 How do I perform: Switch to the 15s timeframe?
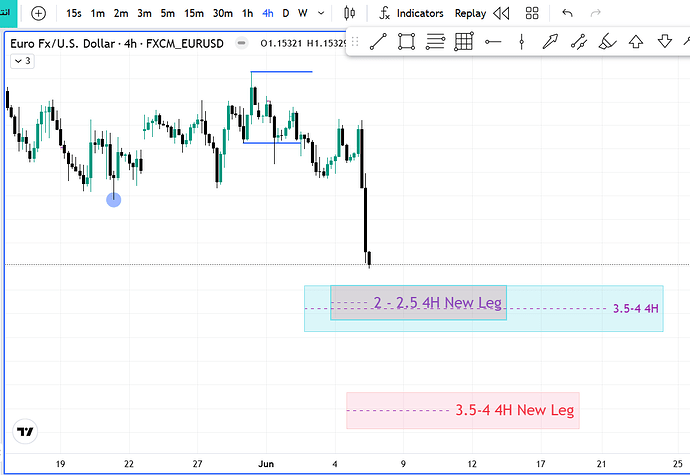point(73,14)
